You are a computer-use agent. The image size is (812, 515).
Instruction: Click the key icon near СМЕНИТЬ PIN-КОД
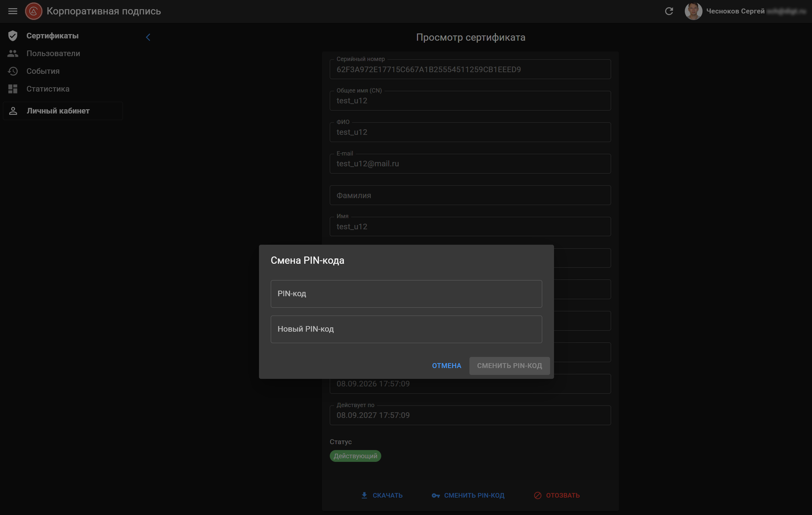[x=435, y=495]
